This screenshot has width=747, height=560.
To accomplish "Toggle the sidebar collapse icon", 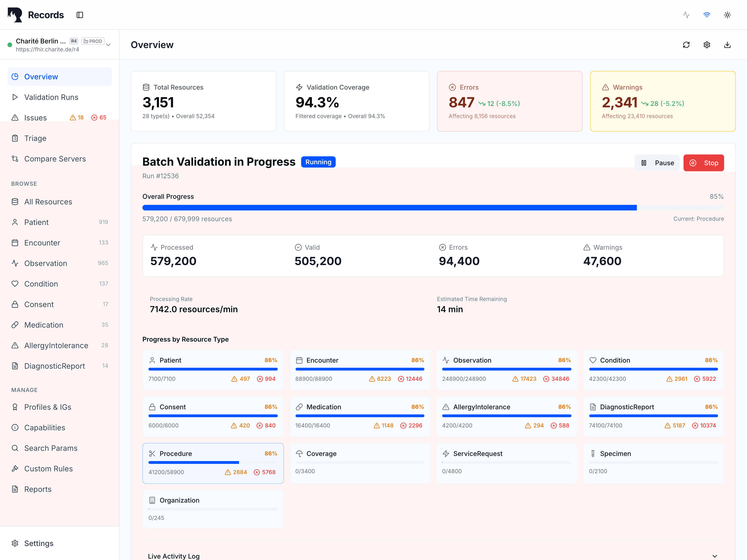I will point(80,15).
